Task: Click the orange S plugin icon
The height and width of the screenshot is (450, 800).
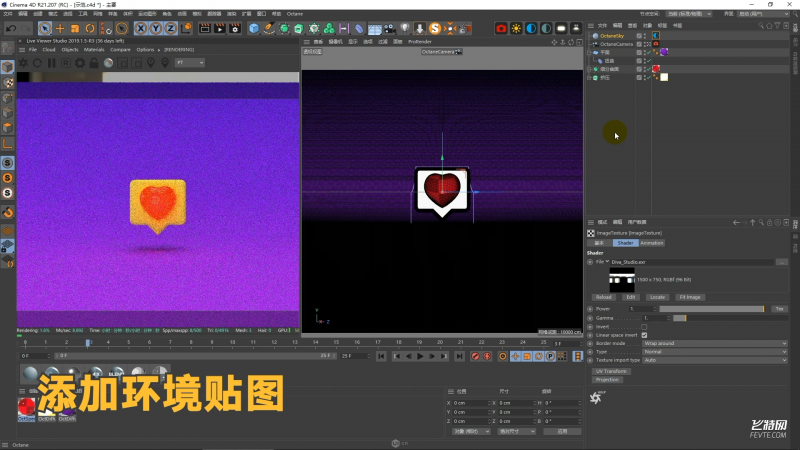Action: 435,29
